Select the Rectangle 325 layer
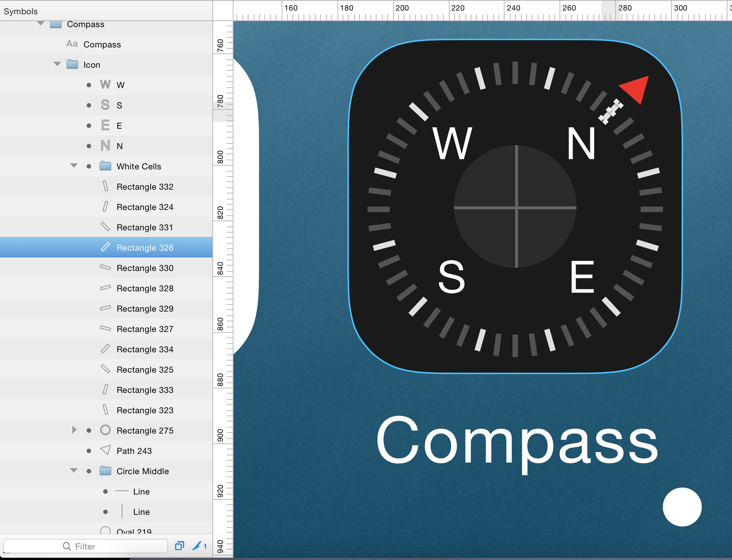 (x=145, y=370)
